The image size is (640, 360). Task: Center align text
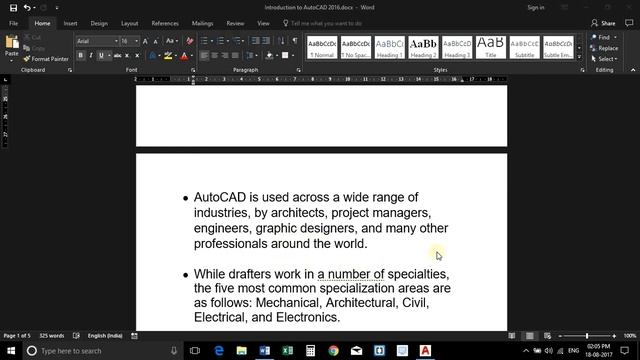215,56
